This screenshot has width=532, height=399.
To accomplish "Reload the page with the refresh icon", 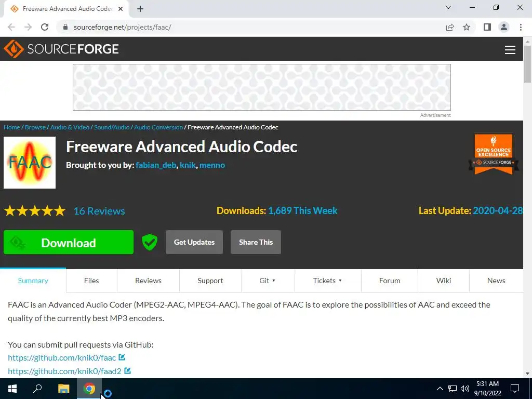I will pyautogui.click(x=45, y=27).
